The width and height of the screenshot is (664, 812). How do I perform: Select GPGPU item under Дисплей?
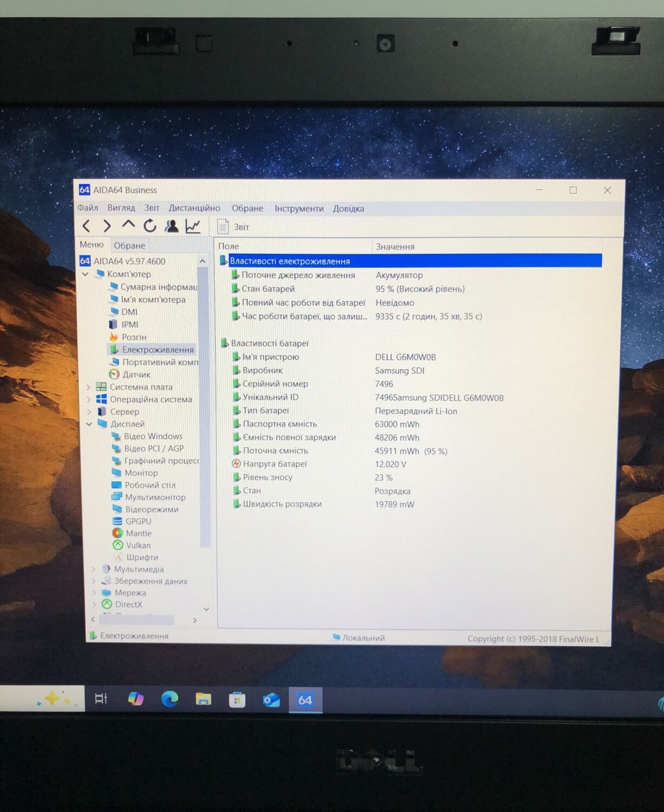(x=138, y=521)
